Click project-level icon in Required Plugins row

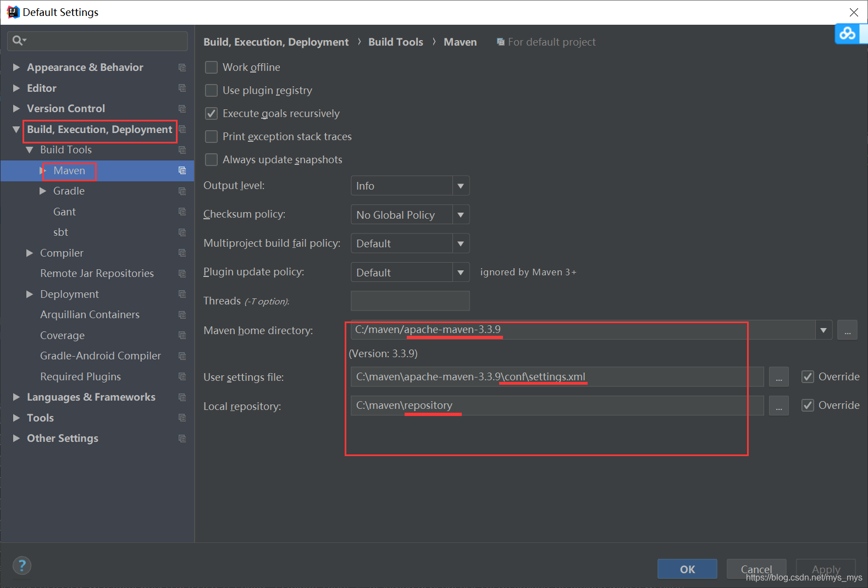coord(183,376)
